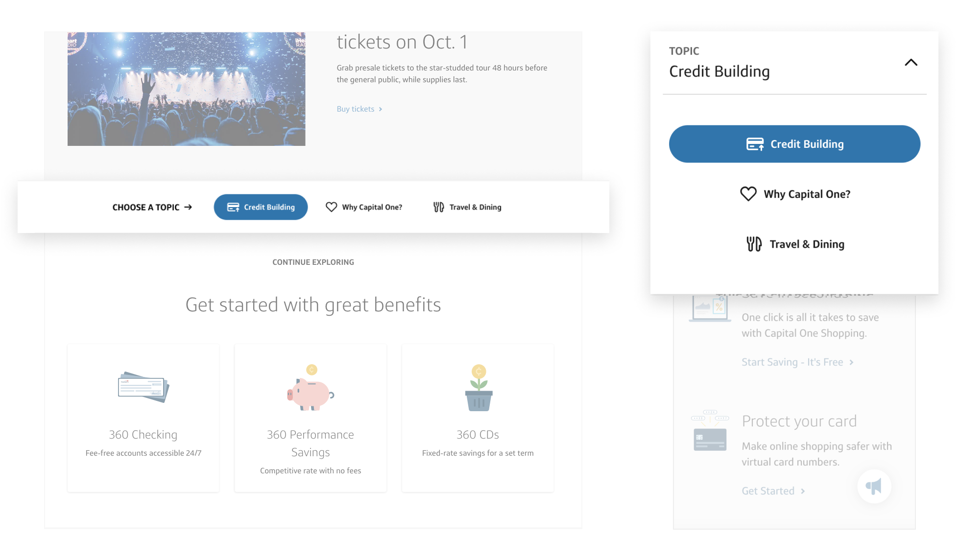
Task: Select Credit Building tab in topic bar
Action: click(261, 207)
